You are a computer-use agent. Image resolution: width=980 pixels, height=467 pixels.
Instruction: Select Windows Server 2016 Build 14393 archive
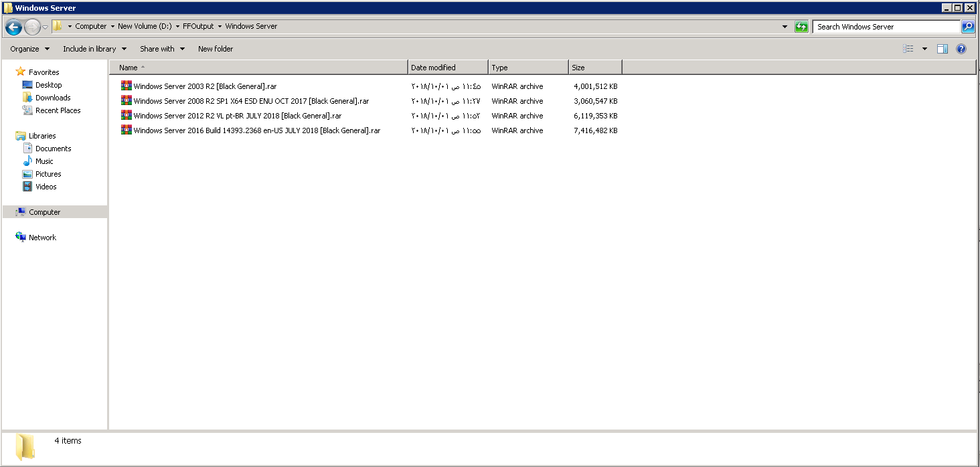[256, 130]
